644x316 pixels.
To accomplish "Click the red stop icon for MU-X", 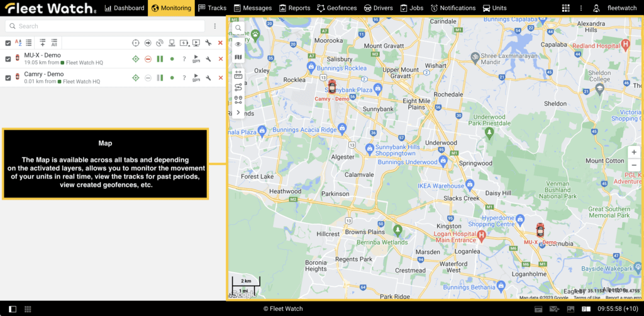I will coord(148,59).
